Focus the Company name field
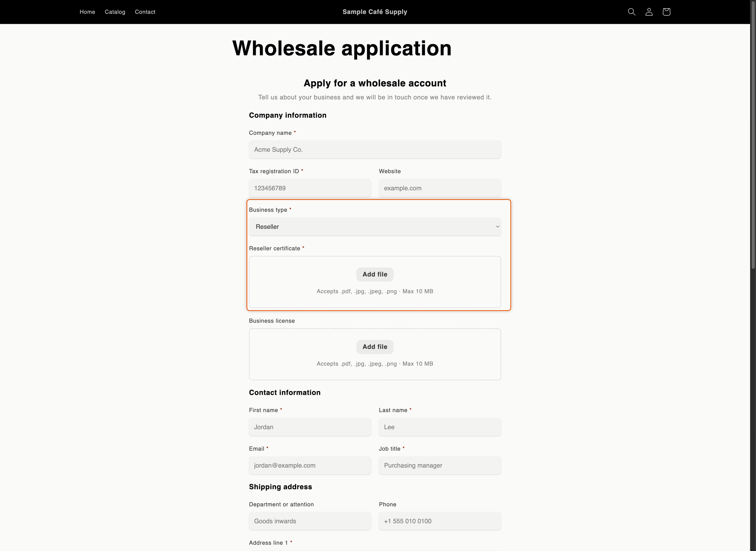 375,150
